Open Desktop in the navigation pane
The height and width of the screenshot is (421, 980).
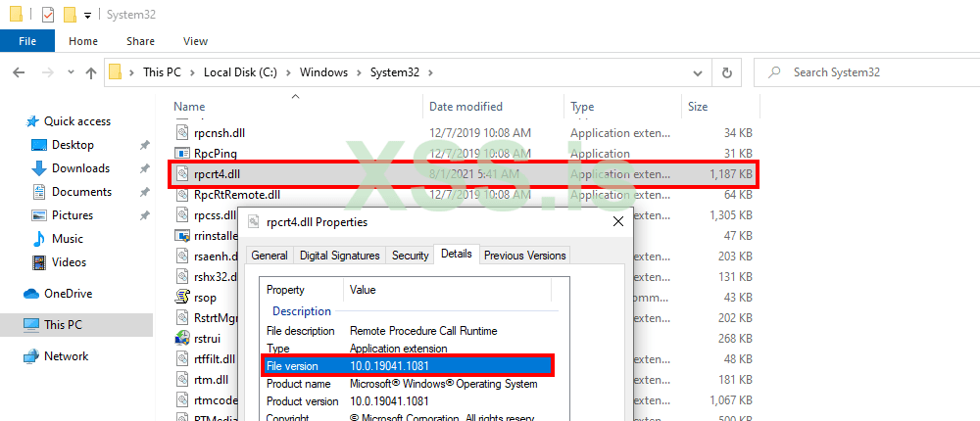[73, 145]
